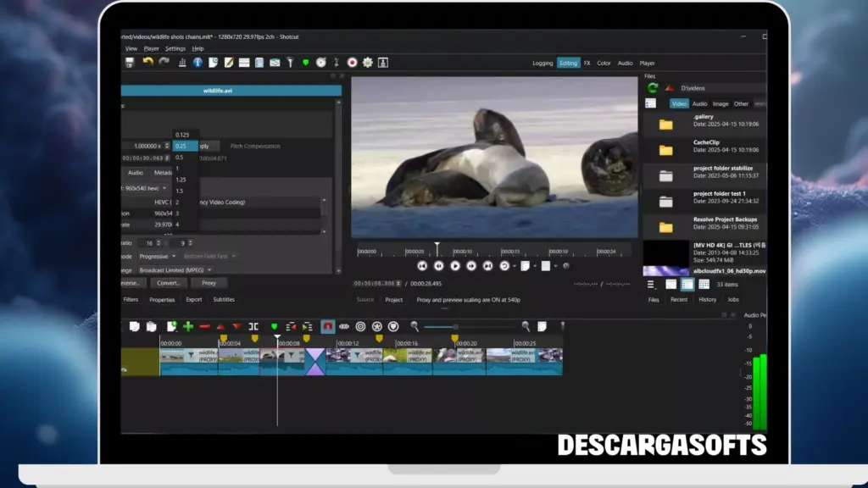The height and width of the screenshot is (488, 868).
Task: Click the Proxy button
Action: (x=209, y=283)
